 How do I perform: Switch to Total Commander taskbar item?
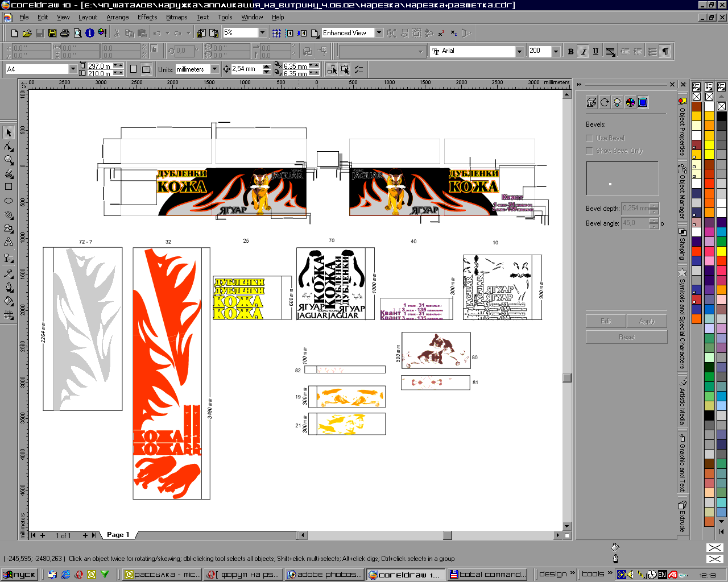click(x=488, y=575)
